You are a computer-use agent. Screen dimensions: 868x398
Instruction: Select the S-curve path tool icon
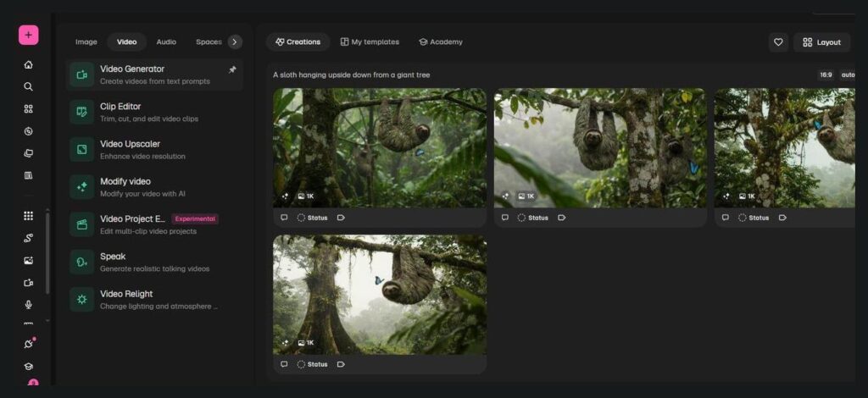(x=28, y=238)
